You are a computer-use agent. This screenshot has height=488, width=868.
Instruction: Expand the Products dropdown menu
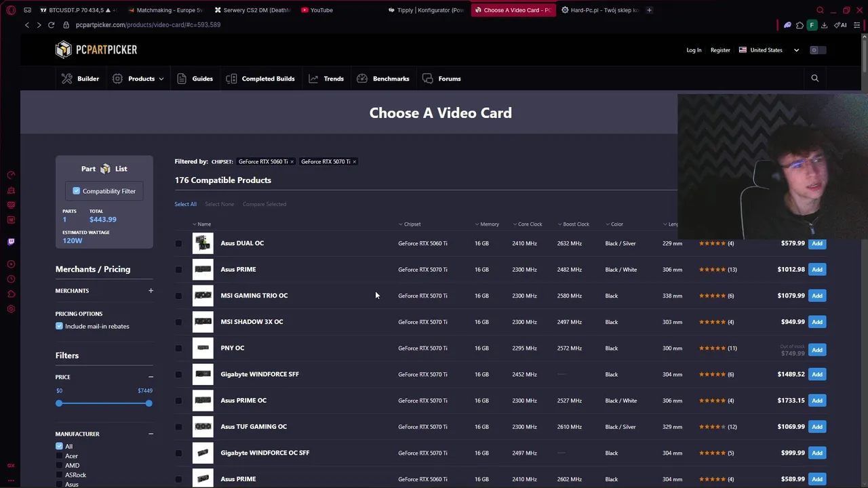pyautogui.click(x=138, y=79)
